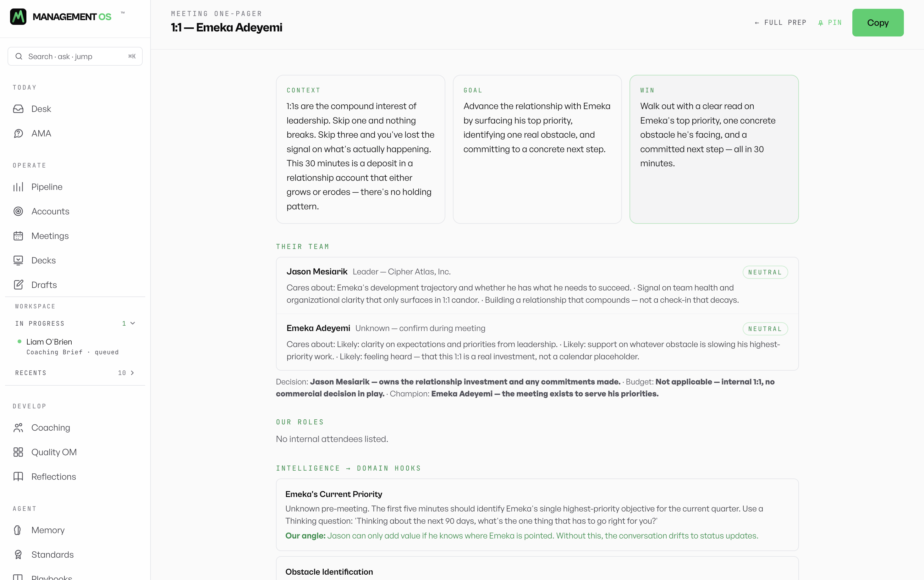This screenshot has height=580, width=924.
Task: Collapse the In Progress section chevron
Action: [x=133, y=323]
